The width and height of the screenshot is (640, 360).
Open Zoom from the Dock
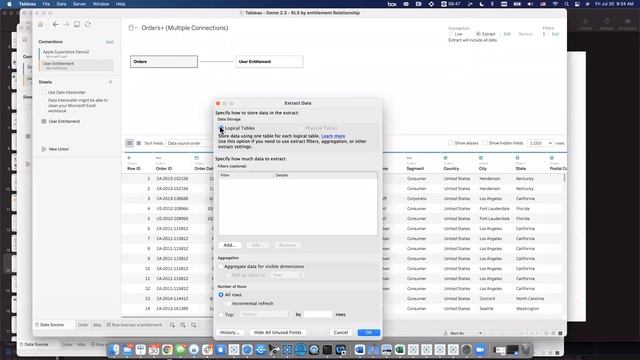tap(480, 349)
